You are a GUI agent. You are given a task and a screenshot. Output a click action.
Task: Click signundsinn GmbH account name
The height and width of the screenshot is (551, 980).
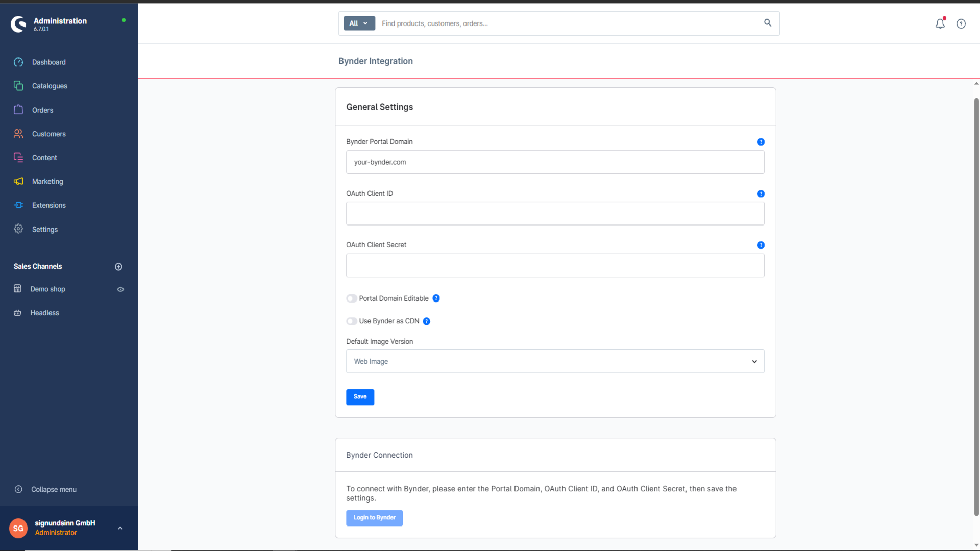click(65, 523)
